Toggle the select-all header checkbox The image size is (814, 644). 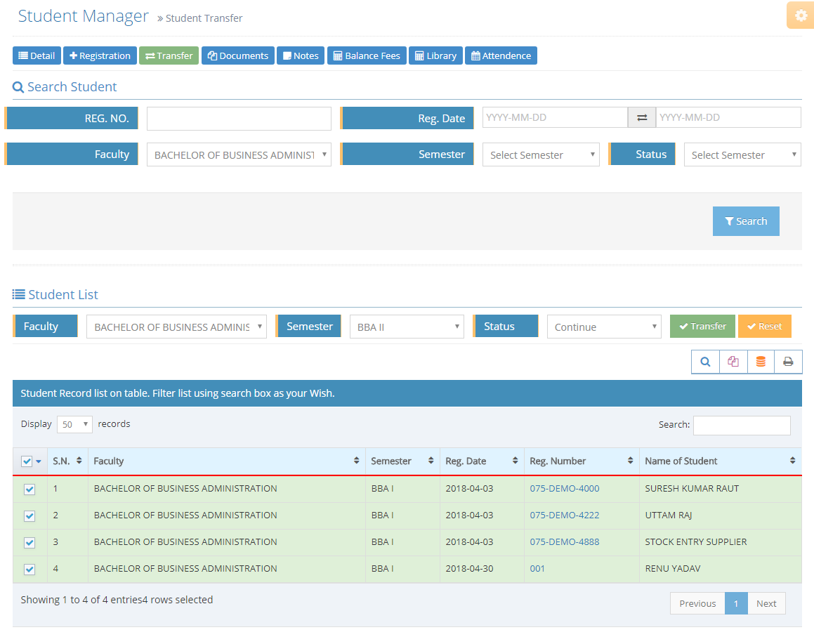tap(27, 461)
